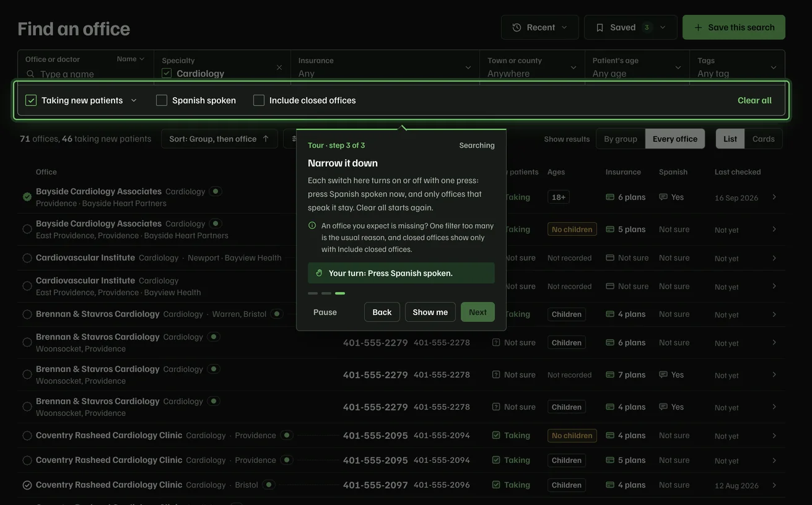812x505 pixels.
Task: Select the Every office view
Action: point(675,139)
